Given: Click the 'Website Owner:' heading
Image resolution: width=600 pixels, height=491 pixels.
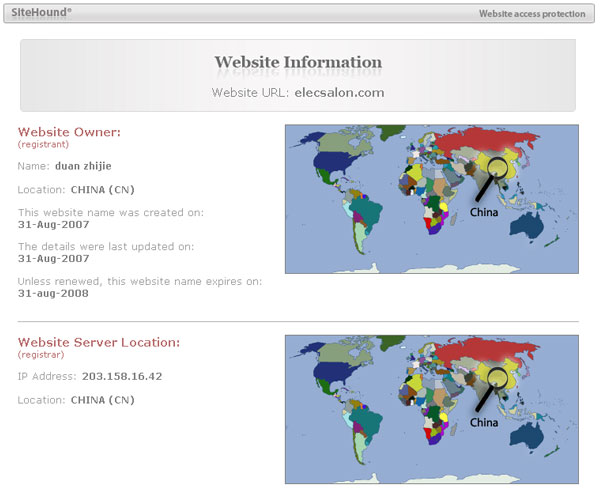Looking at the screenshot, I should point(69,132).
